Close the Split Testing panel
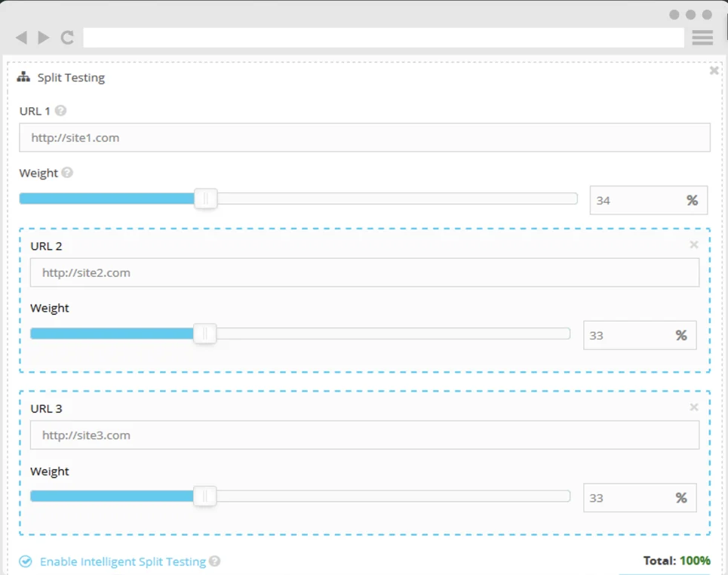 point(714,70)
